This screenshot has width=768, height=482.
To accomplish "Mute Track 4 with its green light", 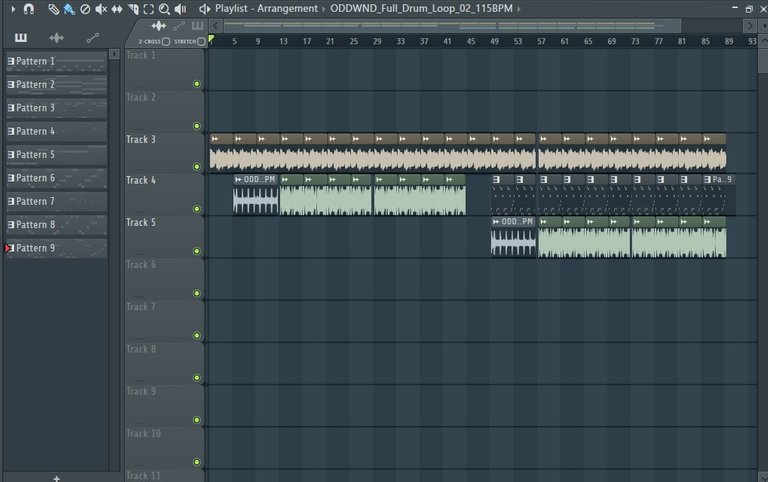I will click(197, 209).
